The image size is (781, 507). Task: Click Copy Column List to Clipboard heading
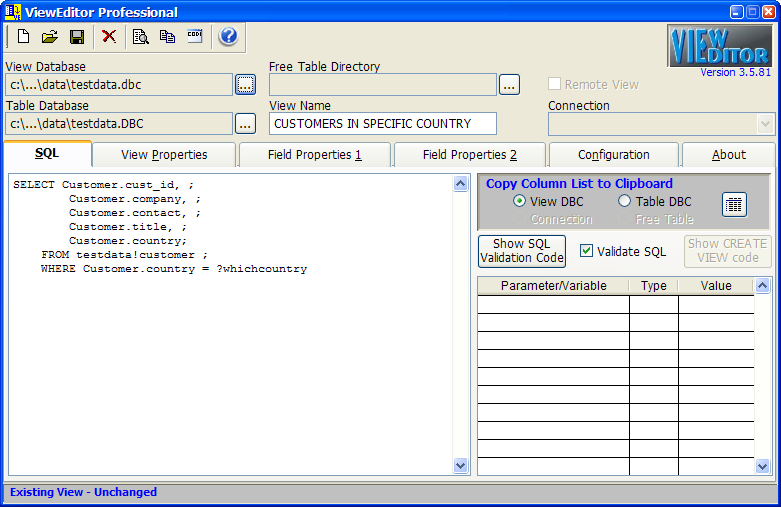point(579,183)
